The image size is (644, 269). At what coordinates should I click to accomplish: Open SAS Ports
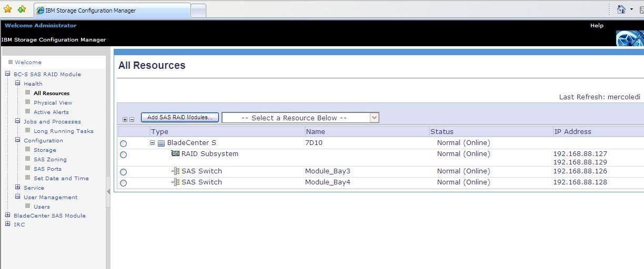pyautogui.click(x=47, y=169)
